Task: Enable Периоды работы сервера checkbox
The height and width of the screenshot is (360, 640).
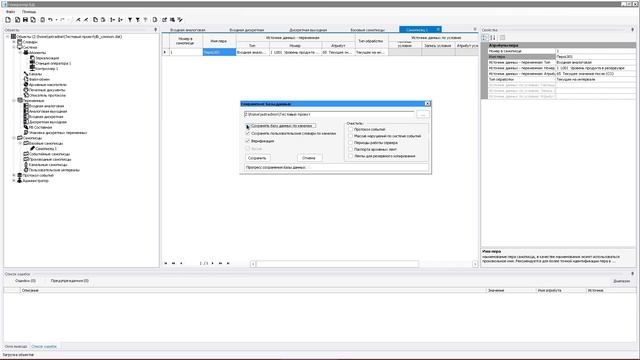Action: tap(350, 143)
